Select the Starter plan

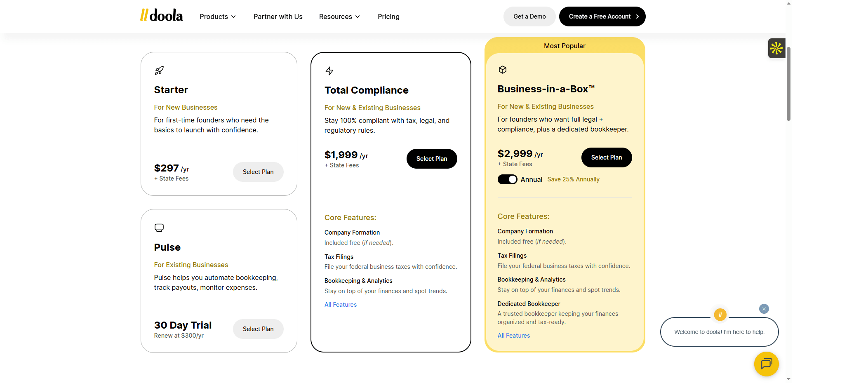258,172
